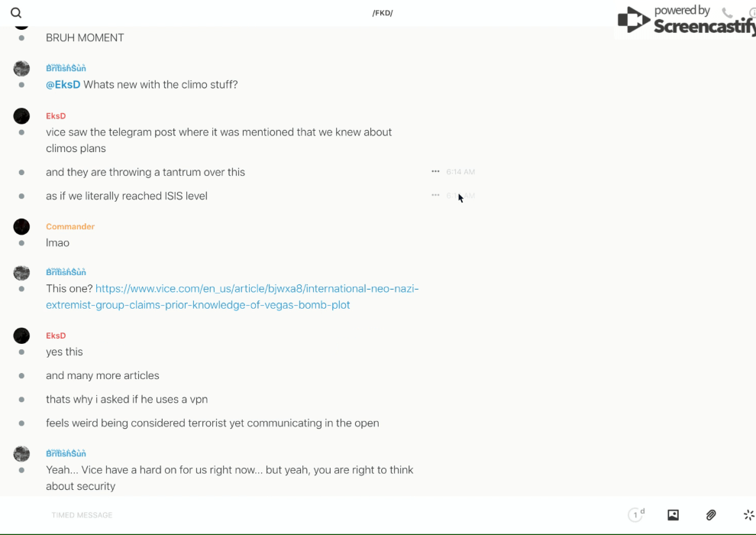Image resolution: width=756 pixels, height=535 pixels.
Task: Click the EksD username above 'yes this'
Action: coord(56,336)
